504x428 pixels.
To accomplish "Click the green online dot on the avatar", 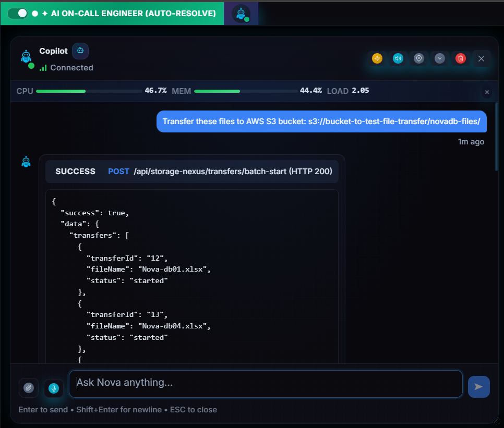I will pos(31,65).
